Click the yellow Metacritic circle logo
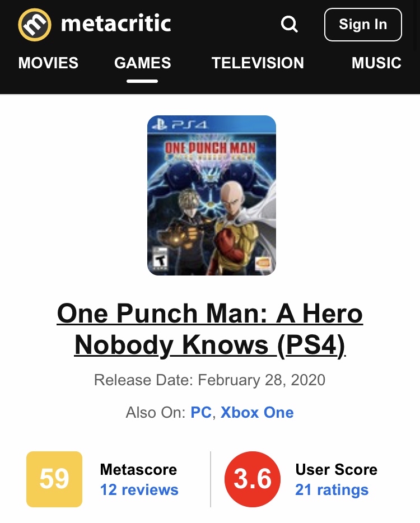 point(35,25)
